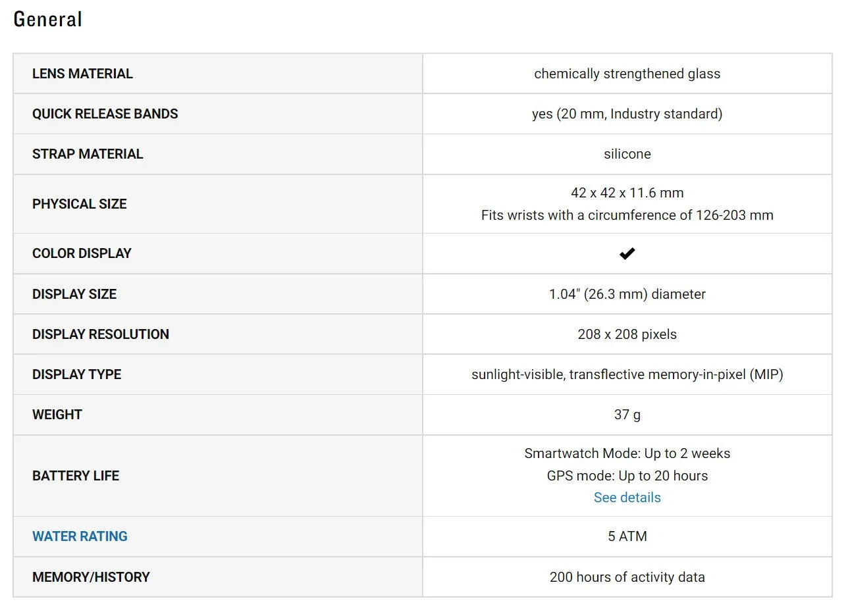
Task: Open the Water Rating link
Action: click(80, 536)
